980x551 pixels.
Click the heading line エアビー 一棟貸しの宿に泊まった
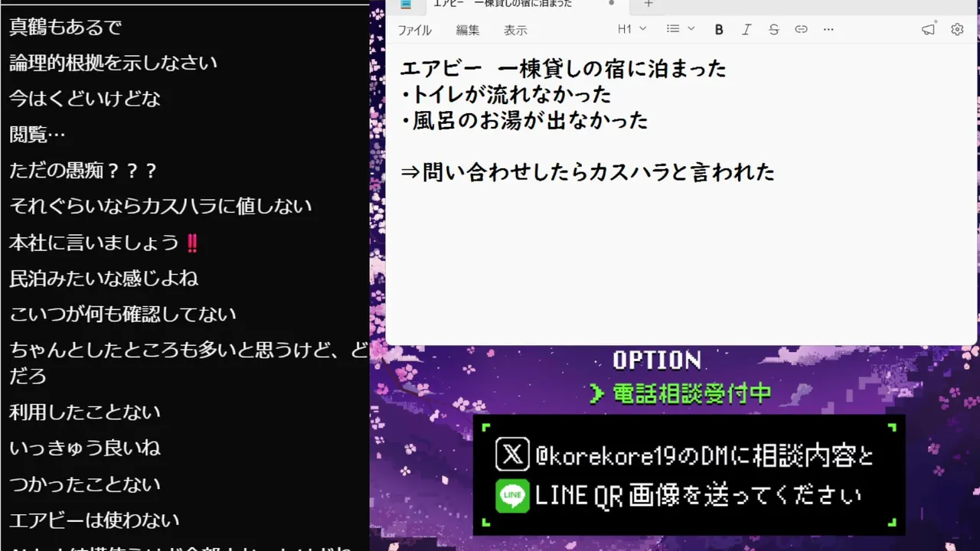click(x=563, y=68)
